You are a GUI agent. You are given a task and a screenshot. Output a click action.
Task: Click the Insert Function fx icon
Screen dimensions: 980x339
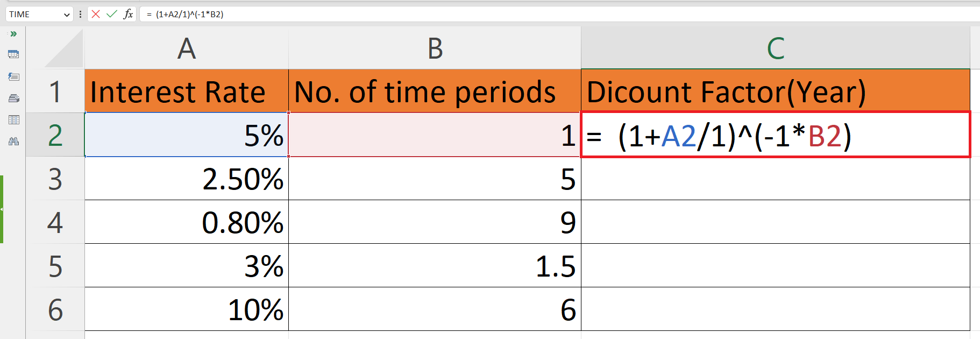[128, 14]
